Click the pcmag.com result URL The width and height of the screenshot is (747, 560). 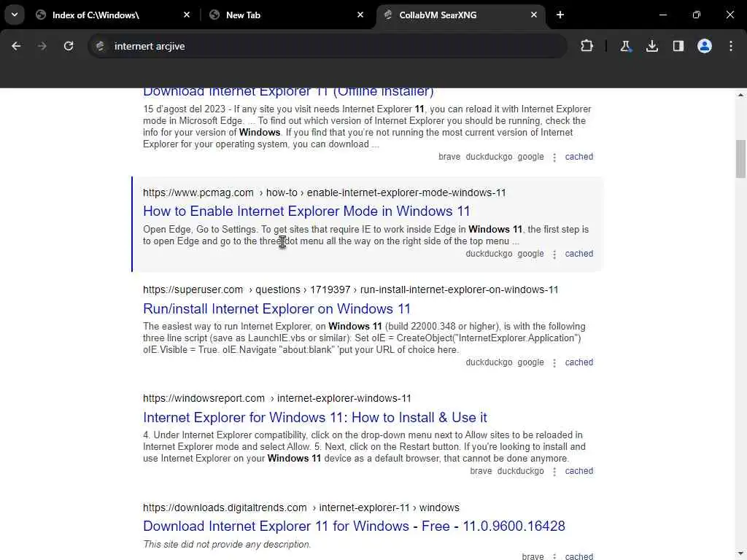325,192
